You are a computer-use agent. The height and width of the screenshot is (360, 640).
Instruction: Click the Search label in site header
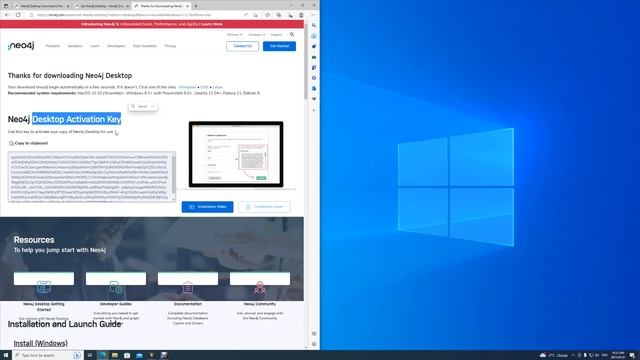tap(276, 35)
